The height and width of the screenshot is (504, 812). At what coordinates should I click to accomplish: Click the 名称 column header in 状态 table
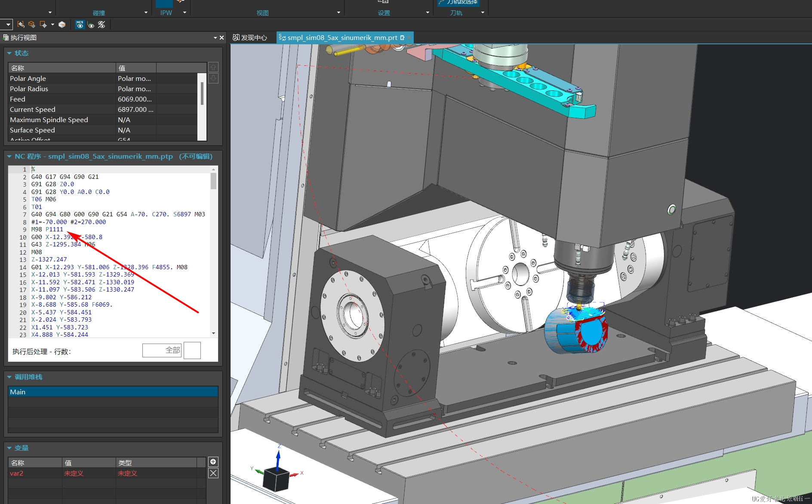pyautogui.click(x=62, y=68)
